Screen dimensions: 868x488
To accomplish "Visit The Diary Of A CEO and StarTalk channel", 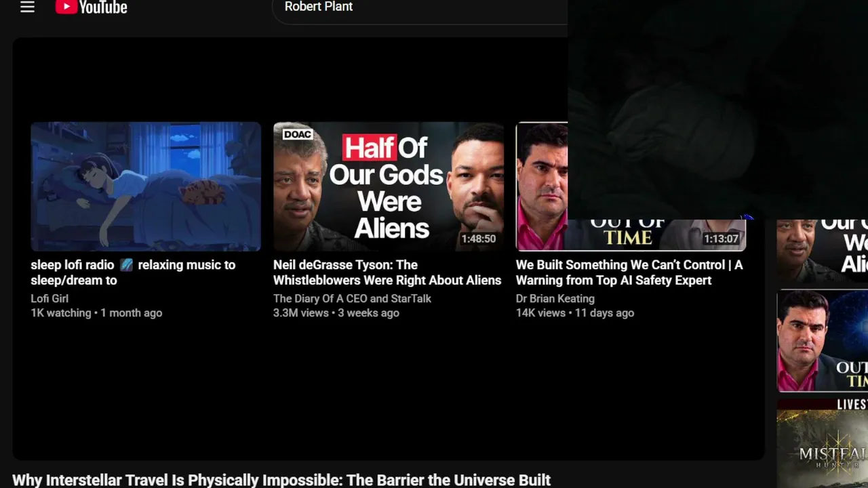I will point(352,298).
